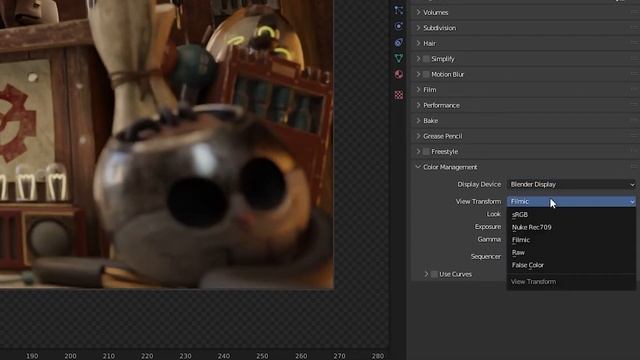Expand the Use Curves subpanel arrow
Screen dimensions: 640x360
click(x=426, y=274)
